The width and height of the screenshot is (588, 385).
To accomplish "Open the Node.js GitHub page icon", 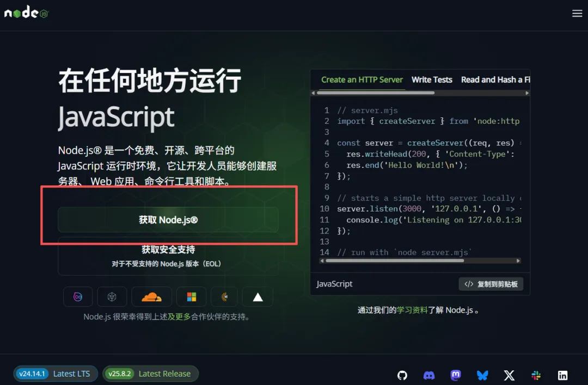I will click(x=402, y=375).
